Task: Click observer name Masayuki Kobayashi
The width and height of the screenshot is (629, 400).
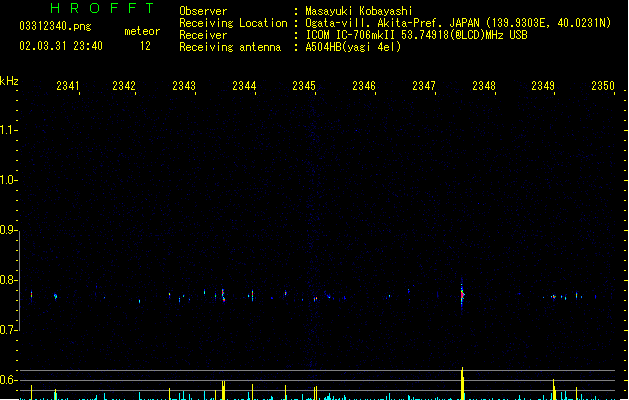Action: 359,11
